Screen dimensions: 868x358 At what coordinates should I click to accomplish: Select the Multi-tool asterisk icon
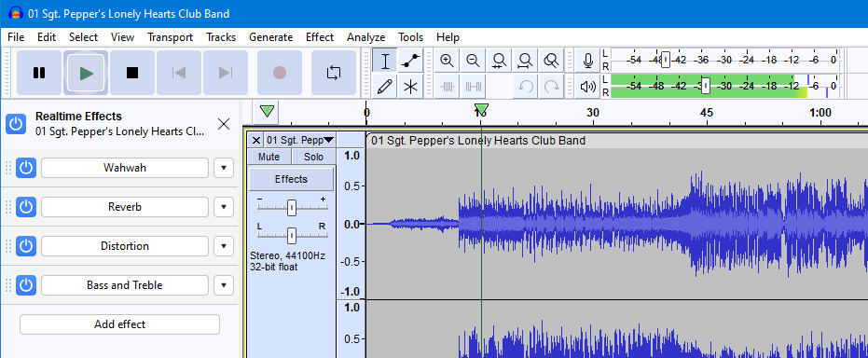pos(410,87)
